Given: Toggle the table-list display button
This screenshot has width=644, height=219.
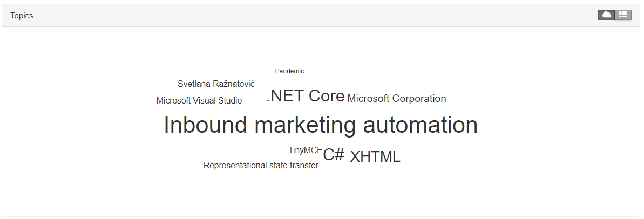Looking at the screenshot, I should [x=623, y=15].
